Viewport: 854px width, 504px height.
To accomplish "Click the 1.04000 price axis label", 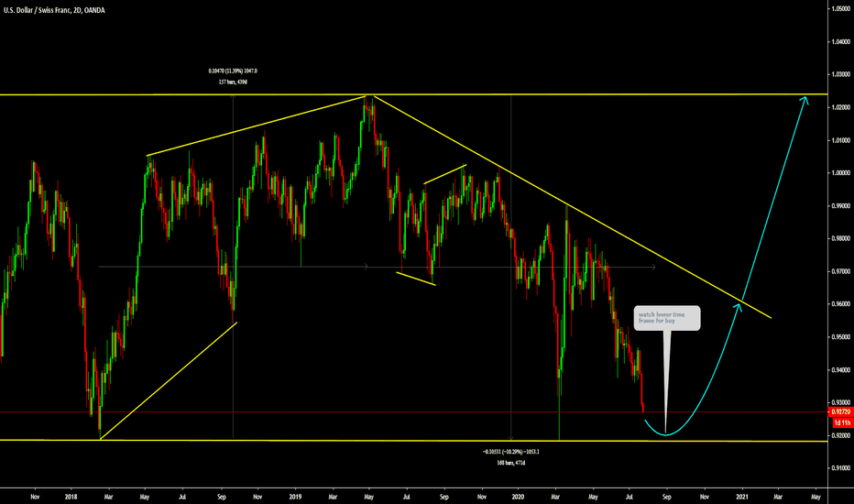I will (x=841, y=41).
